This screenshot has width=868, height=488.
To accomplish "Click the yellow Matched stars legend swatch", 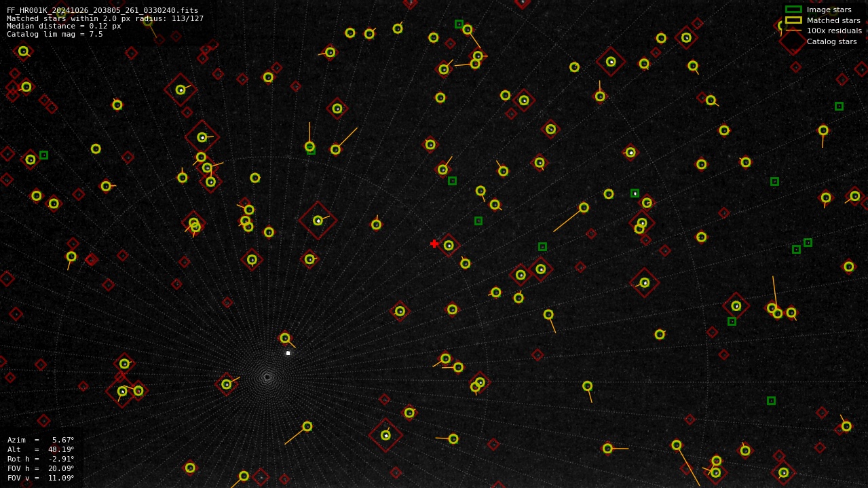I will coord(793,20).
